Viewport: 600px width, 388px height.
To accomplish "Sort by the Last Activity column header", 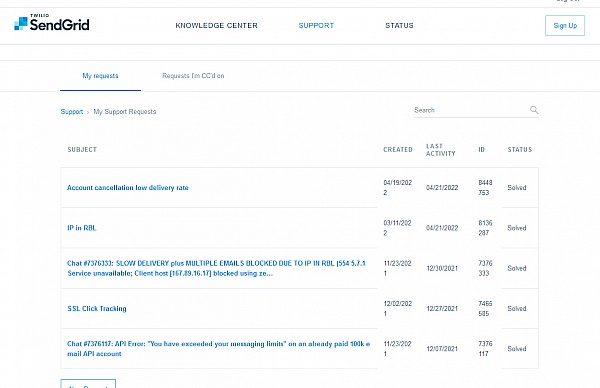I will click(x=441, y=150).
